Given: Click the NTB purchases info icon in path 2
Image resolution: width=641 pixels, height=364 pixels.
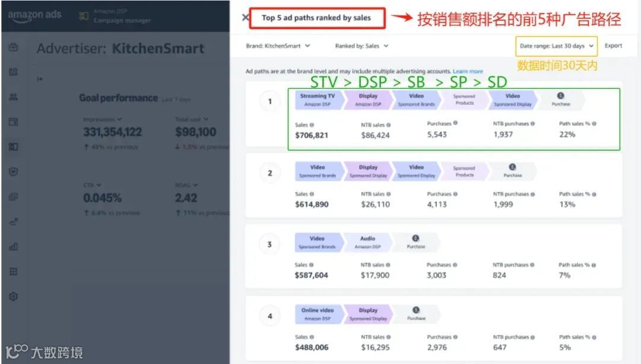Looking at the screenshot, I should click(x=532, y=194).
